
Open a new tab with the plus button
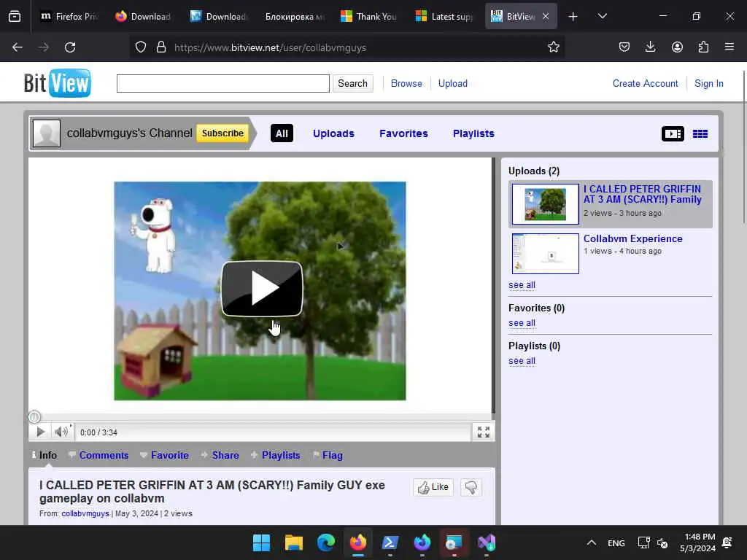click(x=573, y=17)
